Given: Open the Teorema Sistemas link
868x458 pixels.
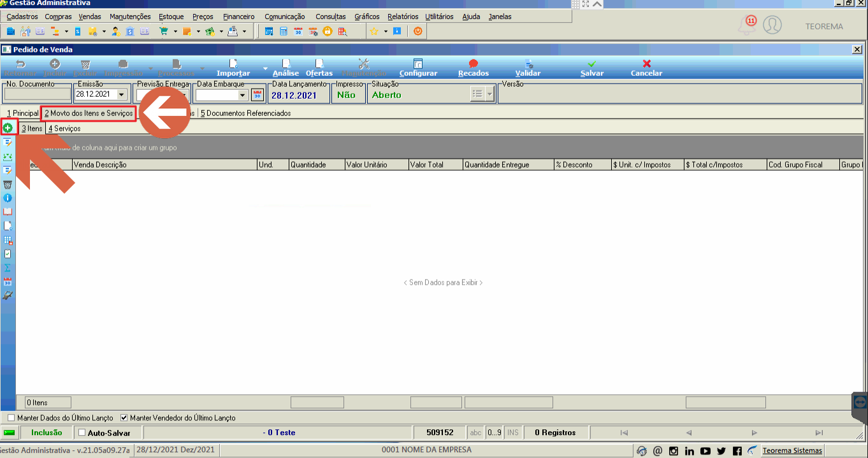Looking at the screenshot, I should 792,451.
